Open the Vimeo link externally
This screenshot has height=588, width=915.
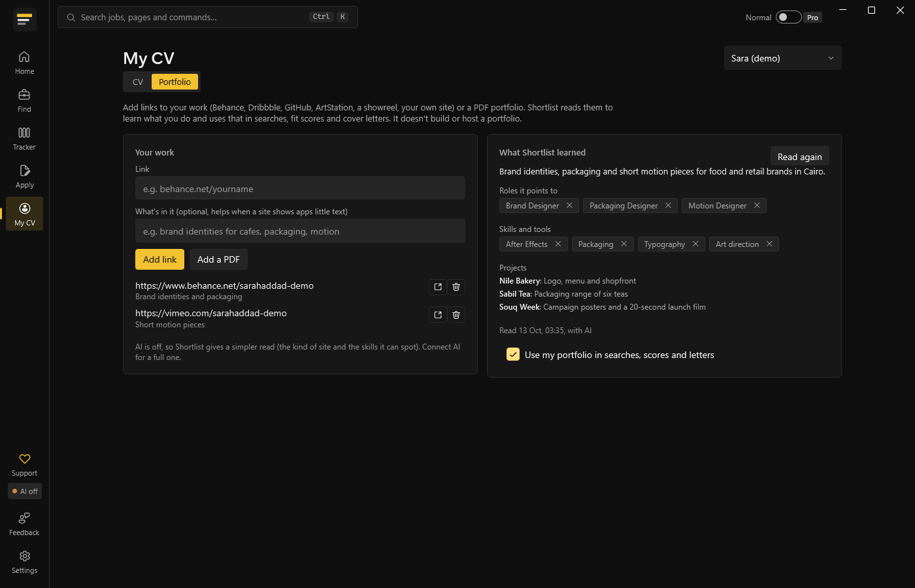click(438, 315)
